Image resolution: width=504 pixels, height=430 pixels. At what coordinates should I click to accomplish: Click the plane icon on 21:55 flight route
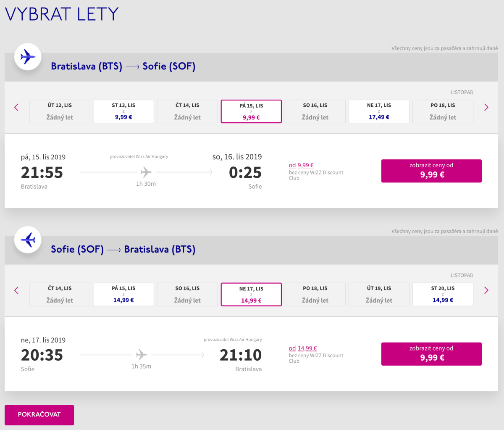coord(146,172)
